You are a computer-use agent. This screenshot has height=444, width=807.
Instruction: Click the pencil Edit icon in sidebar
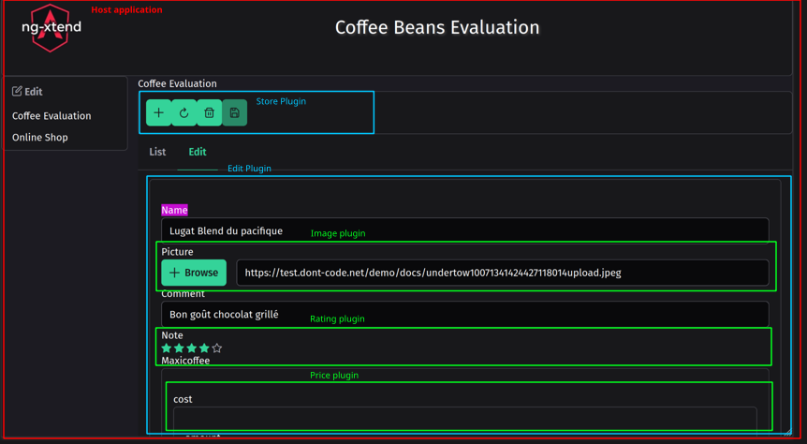coord(17,91)
